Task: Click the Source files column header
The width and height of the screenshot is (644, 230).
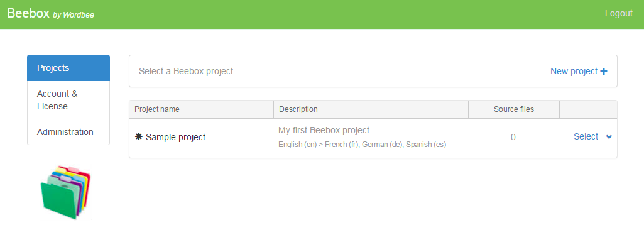Action: pyautogui.click(x=514, y=109)
